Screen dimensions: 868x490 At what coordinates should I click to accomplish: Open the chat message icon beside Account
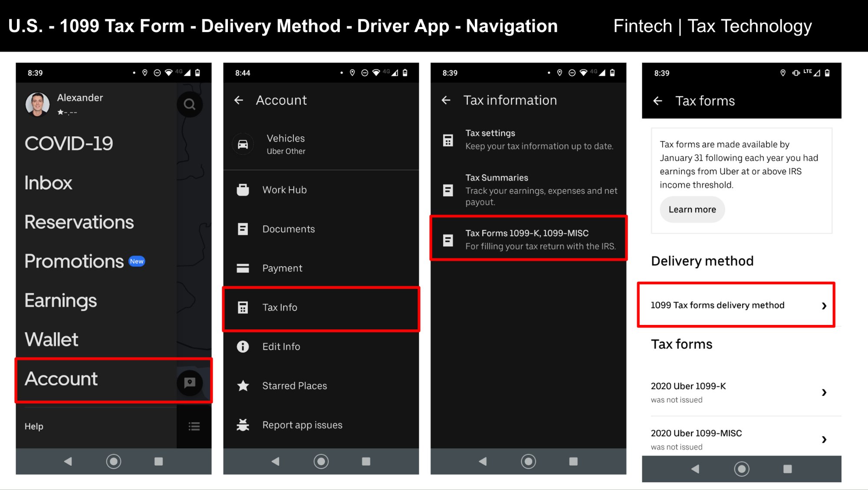(190, 383)
